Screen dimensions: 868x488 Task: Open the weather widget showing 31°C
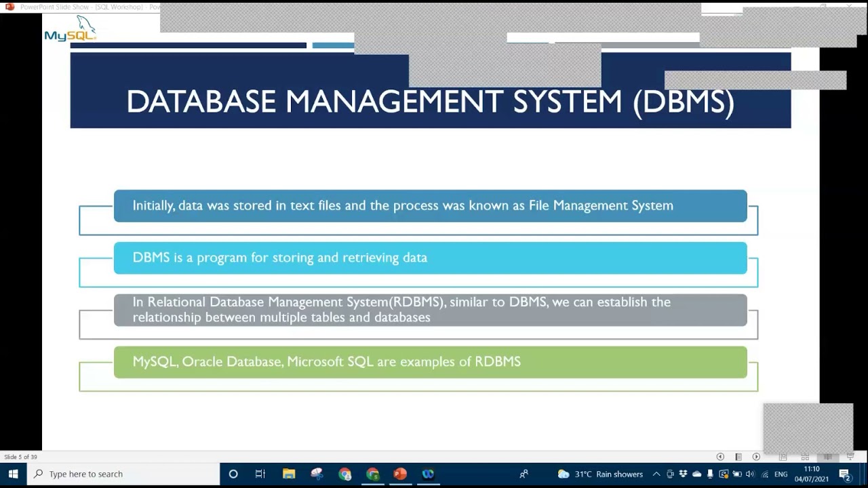point(600,474)
